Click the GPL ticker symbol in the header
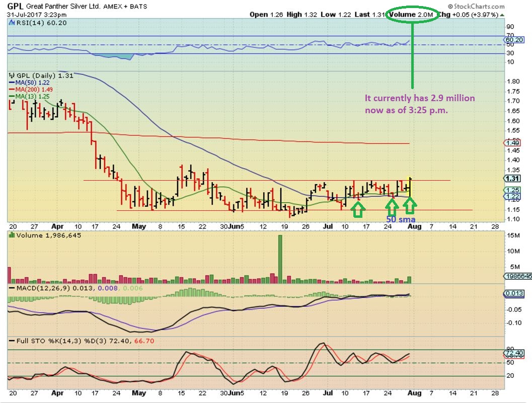This screenshot has width=532, height=403. [x=15, y=6]
